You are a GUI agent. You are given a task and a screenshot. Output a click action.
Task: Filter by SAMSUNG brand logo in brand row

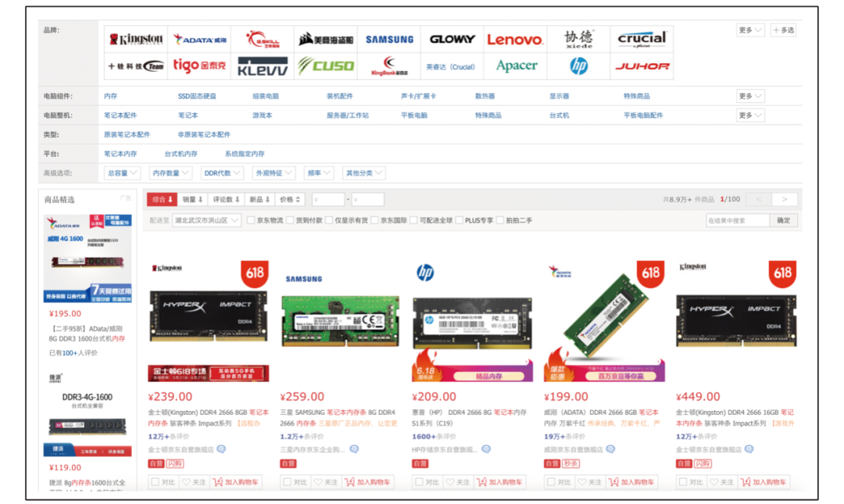389,39
